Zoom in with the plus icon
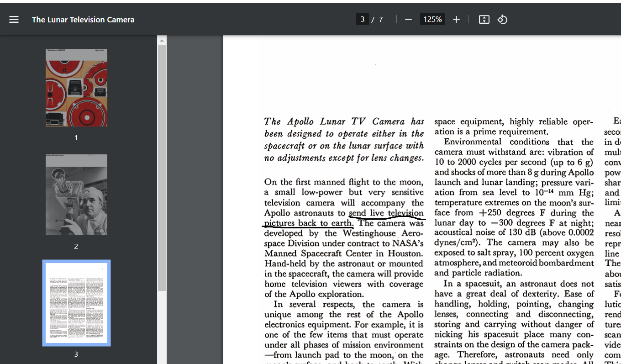This screenshot has height=364, width=621. (x=456, y=20)
